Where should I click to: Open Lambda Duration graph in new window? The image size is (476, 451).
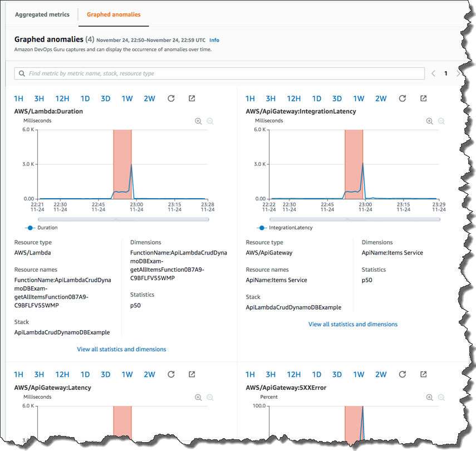tap(192, 99)
